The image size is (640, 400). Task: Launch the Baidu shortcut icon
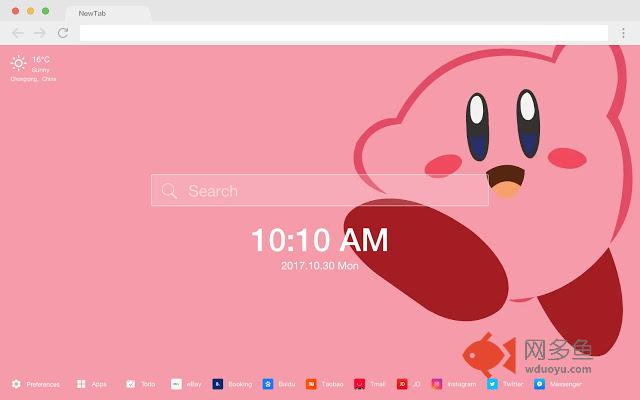tap(268, 384)
